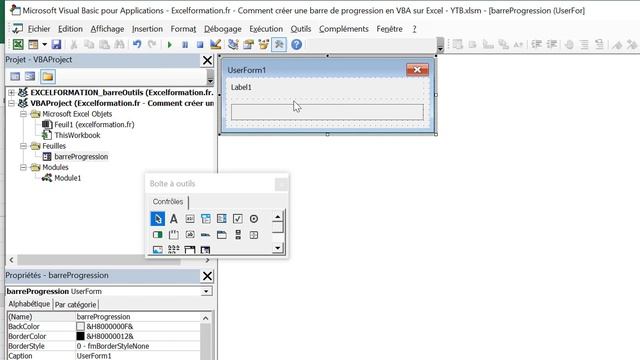
Task: Return to Microsoft Excel via toolbar icon
Action: pyautogui.click(x=18, y=44)
